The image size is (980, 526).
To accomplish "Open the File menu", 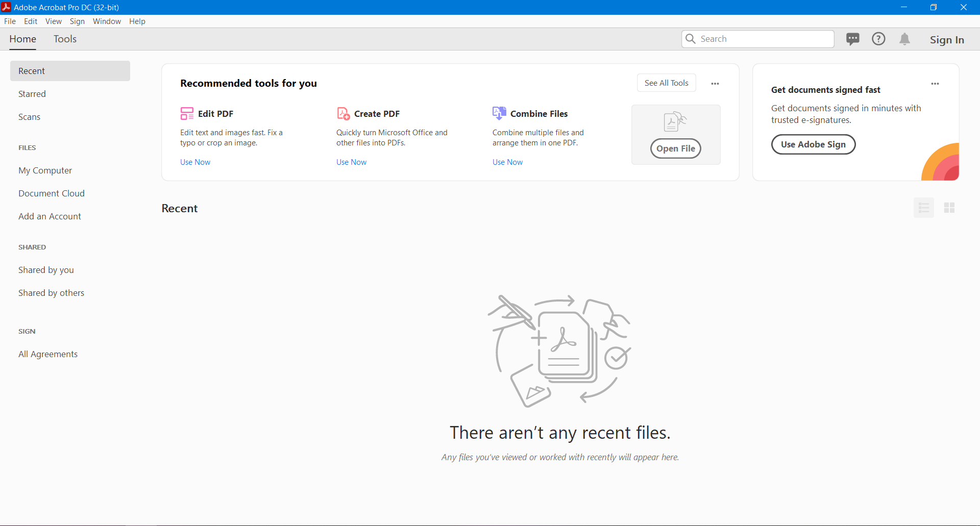I will (x=10, y=21).
